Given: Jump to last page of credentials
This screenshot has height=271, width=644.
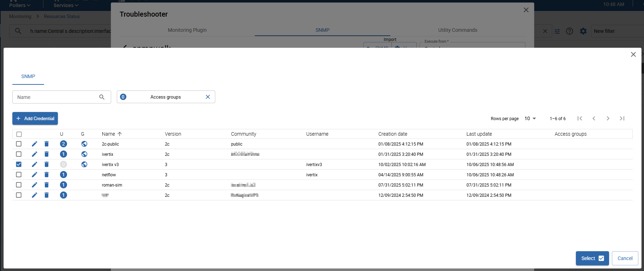Looking at the screenshot, I should coord(622,118).
